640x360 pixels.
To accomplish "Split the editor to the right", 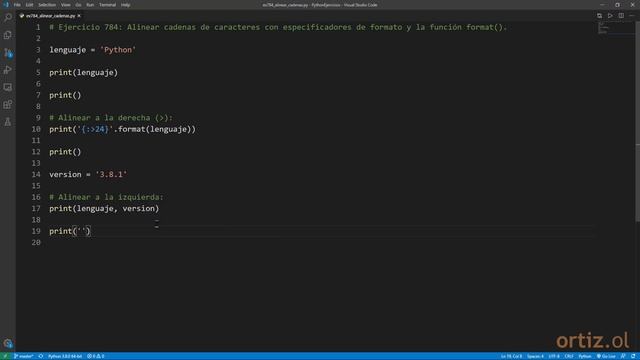I will click(621, 16).
